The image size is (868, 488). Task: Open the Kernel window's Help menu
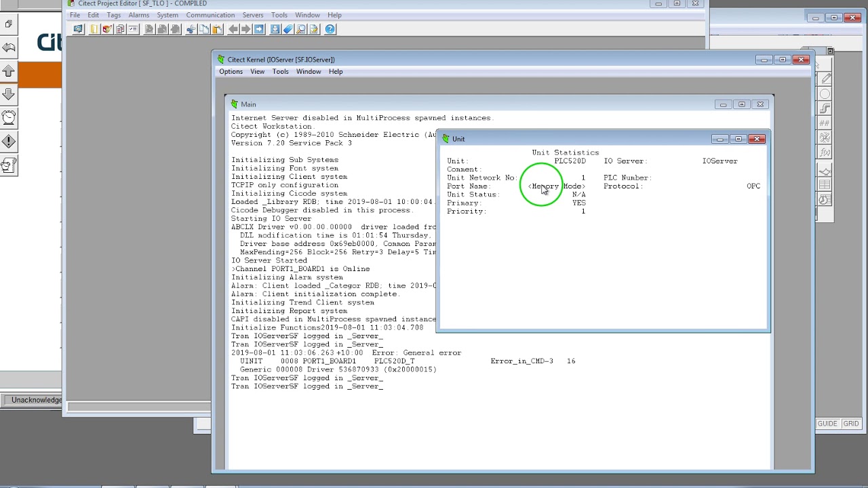336,71
